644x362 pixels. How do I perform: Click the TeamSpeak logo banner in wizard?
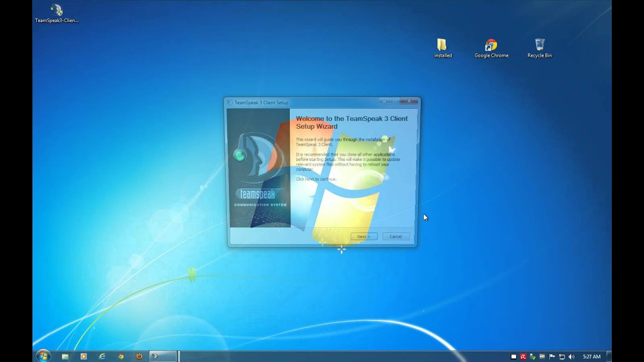tap(258, 168)
